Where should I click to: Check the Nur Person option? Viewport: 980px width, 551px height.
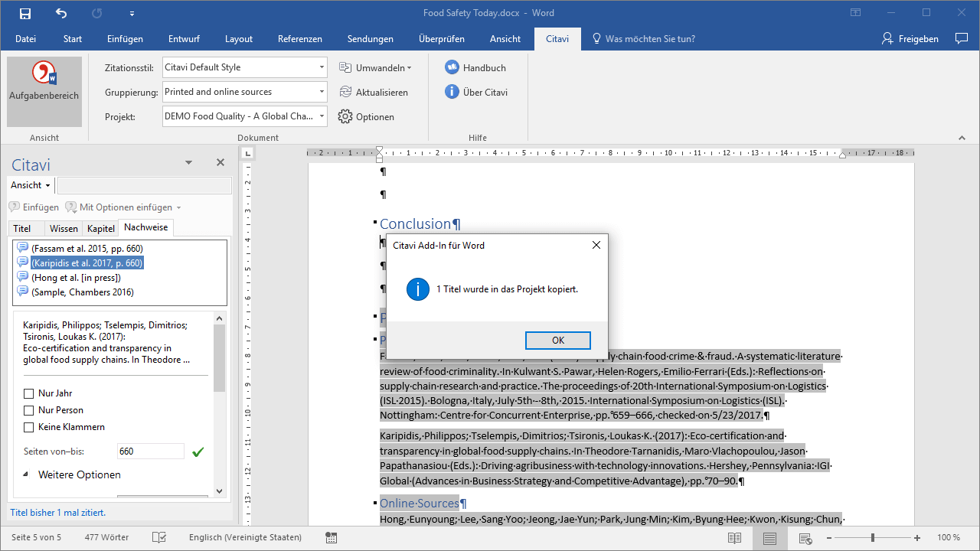click(29, 410)
